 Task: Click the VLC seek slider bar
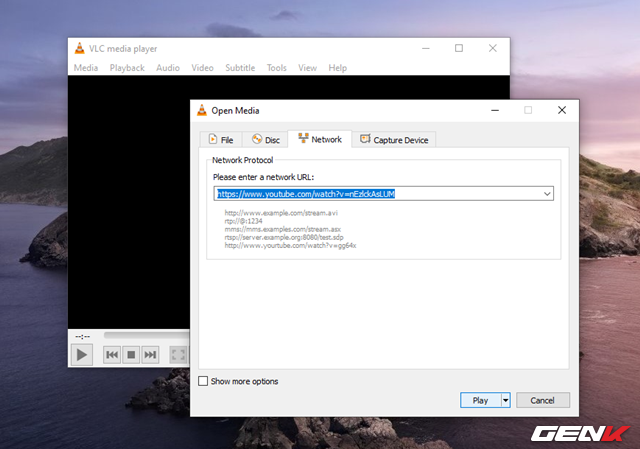click(x=147, y=335)
